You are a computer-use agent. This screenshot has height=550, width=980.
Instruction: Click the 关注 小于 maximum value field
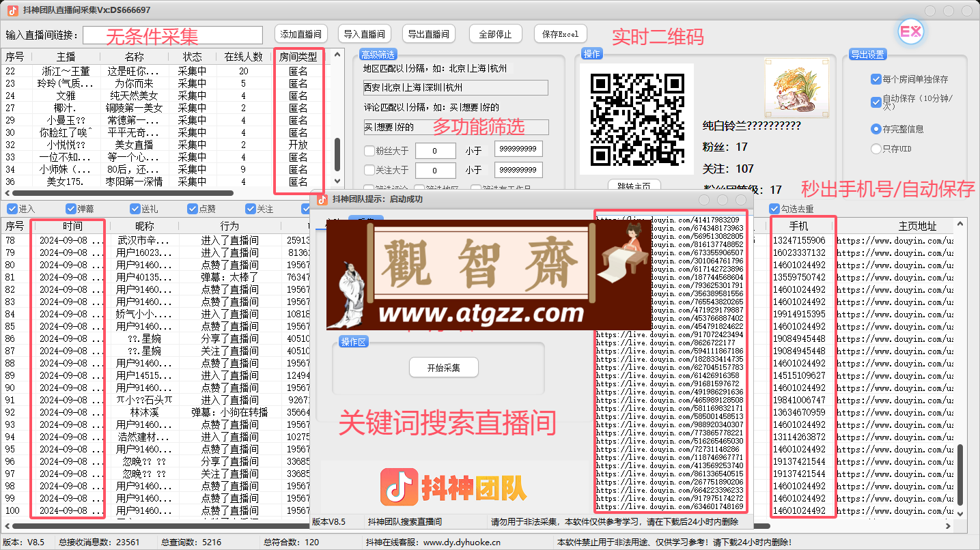click(x=519, y=169)
